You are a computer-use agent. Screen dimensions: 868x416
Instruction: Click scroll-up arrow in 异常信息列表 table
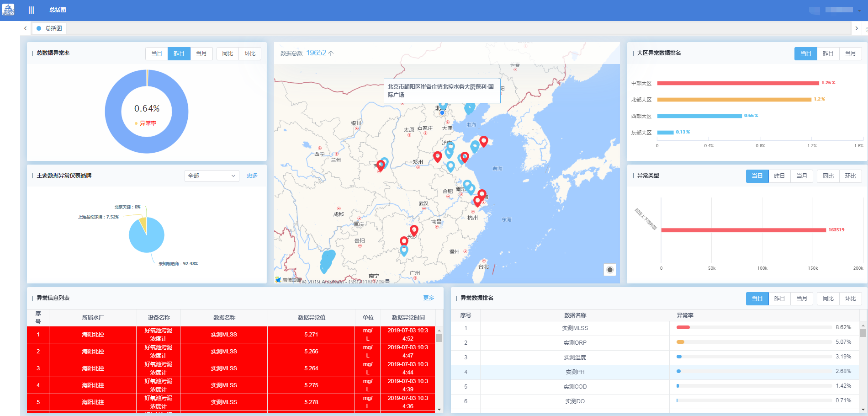439,331
